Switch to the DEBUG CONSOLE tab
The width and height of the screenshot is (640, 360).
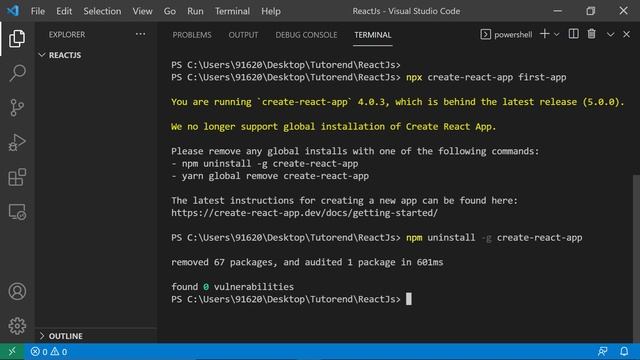click(306, 35)
